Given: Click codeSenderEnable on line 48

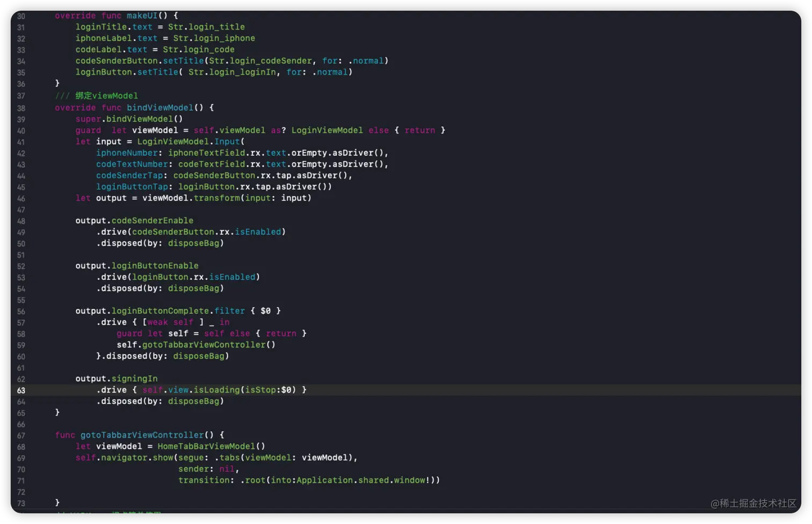Looking at the screenshot, I should click(x=153, y=220).
